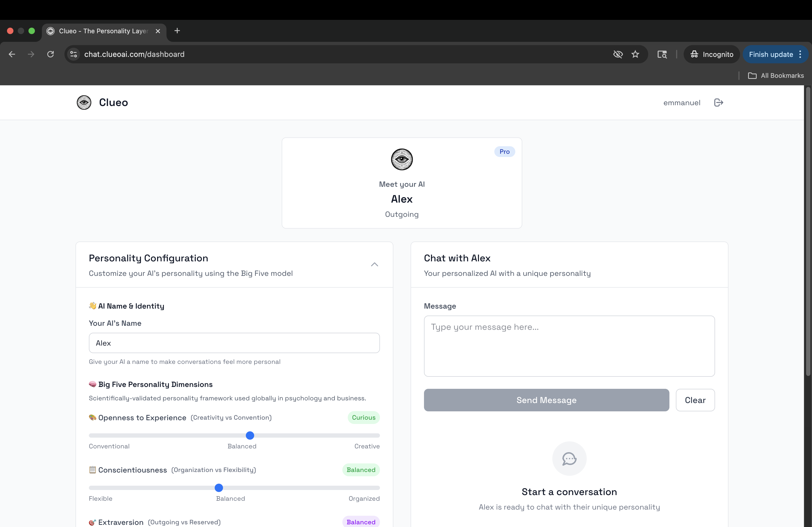
Task: Clear the chat message
Action: click(695, 400)
